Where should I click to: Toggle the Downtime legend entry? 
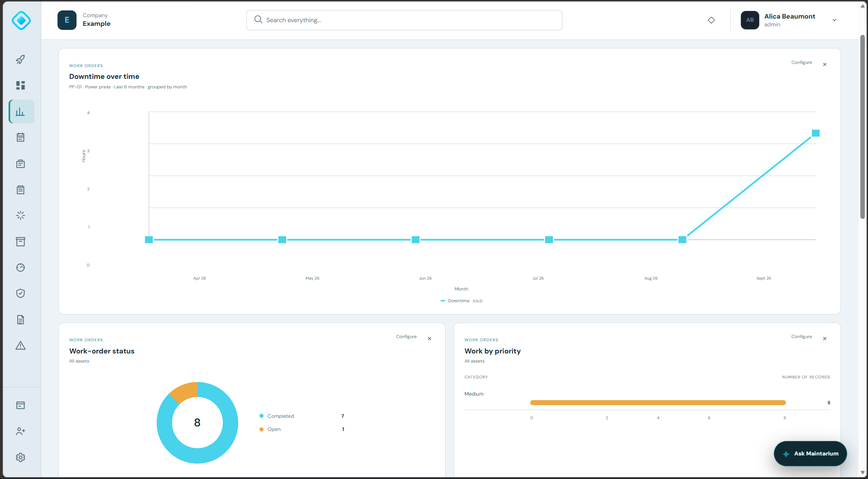click(461, 301)
